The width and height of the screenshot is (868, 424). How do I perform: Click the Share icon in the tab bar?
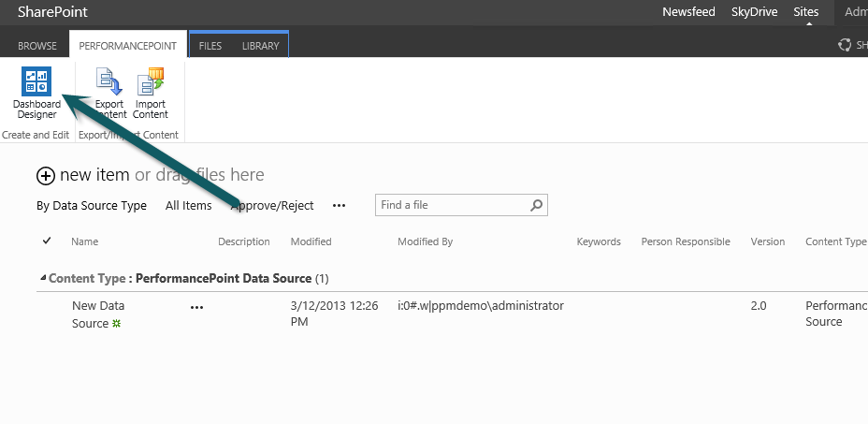pos(845,46)
